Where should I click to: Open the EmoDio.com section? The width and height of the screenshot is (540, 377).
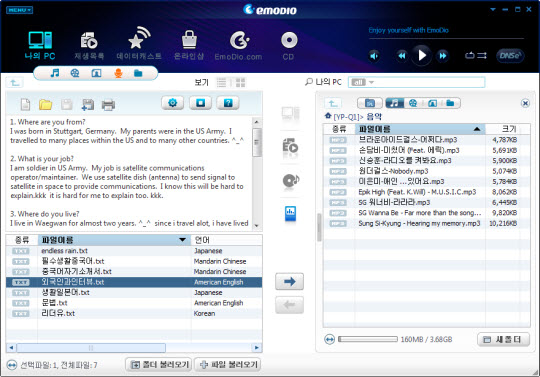pos(238,46)
